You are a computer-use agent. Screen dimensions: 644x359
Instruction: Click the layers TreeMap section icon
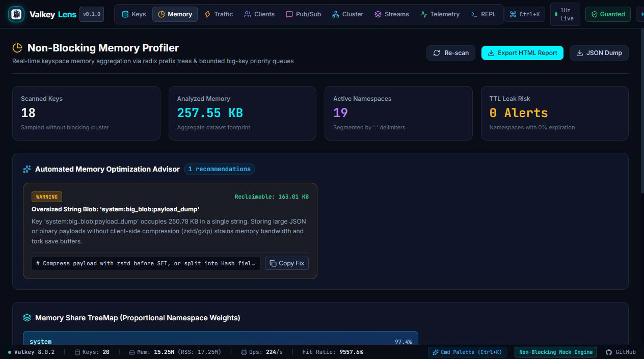[x=27, y=318]
